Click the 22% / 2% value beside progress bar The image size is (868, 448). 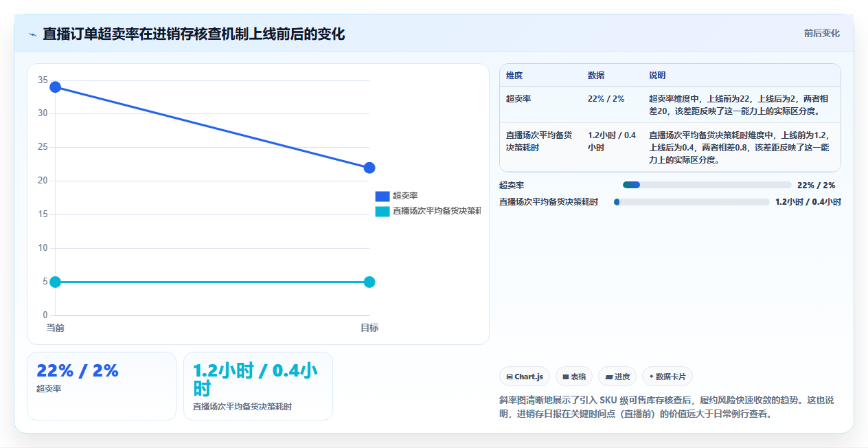tap(816, 186)
